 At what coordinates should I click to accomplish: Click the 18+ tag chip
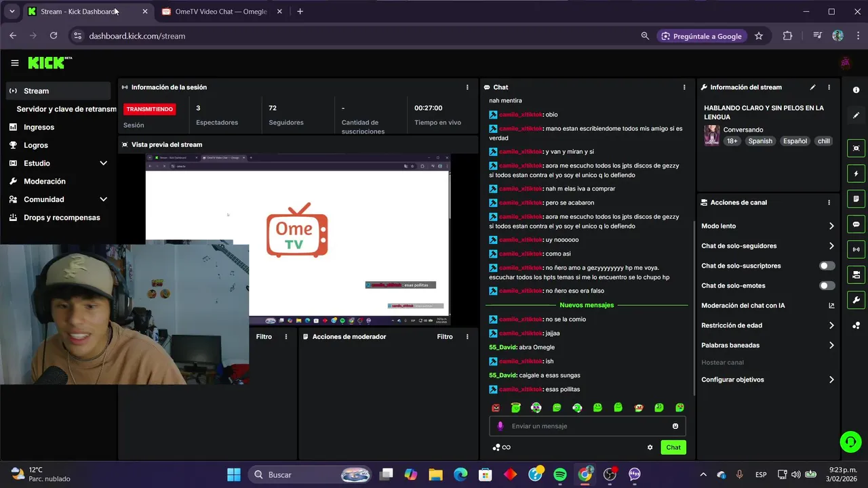tap(732, 141)
